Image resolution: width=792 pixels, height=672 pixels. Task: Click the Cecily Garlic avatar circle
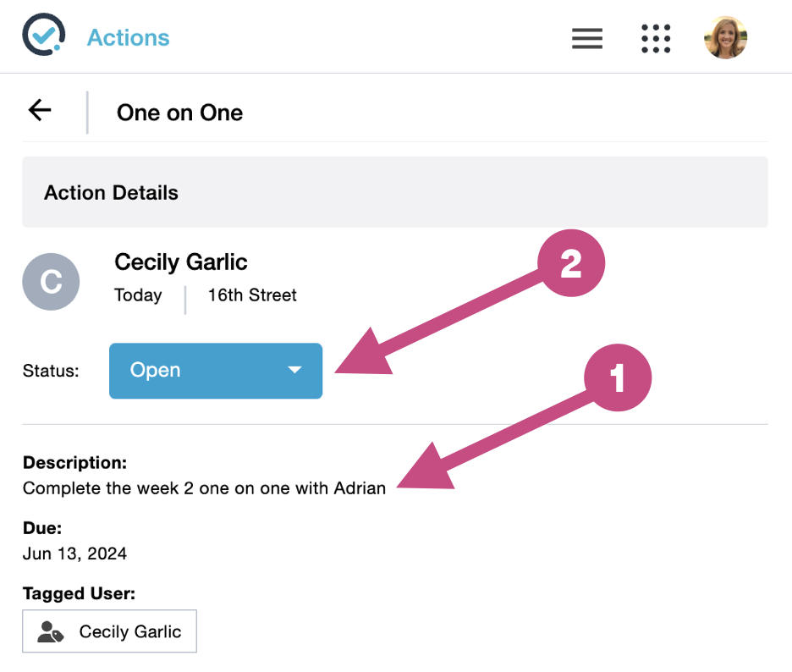(x=51, y=281)
